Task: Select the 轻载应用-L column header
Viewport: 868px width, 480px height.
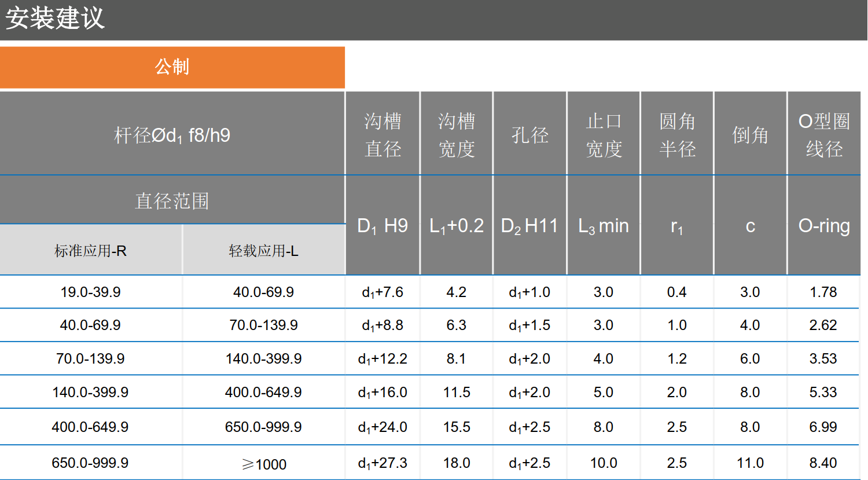Action: (x=263, y=251)
